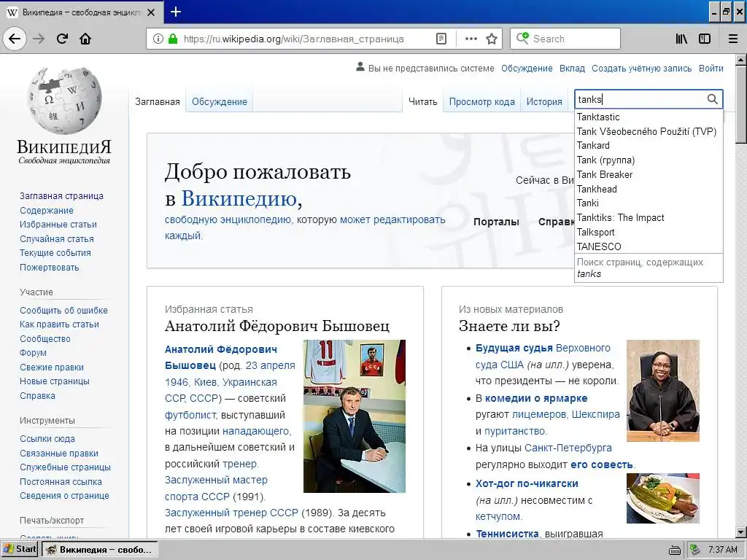The height and width of the screenshot is (560, 747).
Task: Switch to the Обсуждение page tab
Action: 219,101
